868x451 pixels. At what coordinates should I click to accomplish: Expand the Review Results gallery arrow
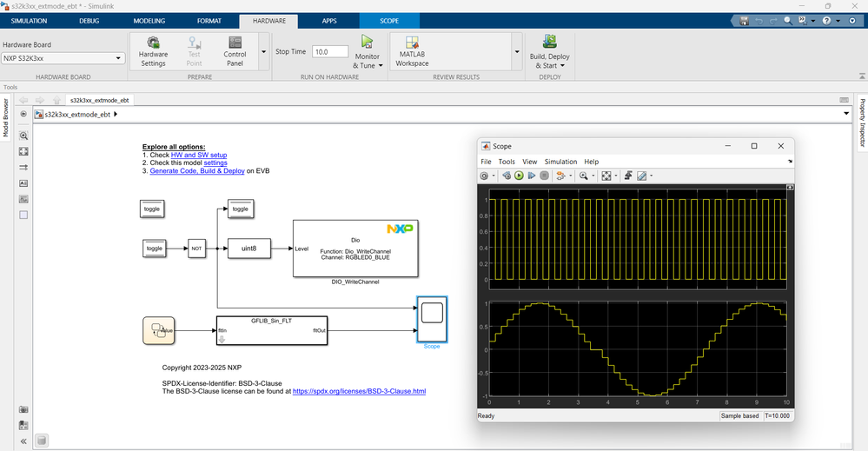click(517, 51)
